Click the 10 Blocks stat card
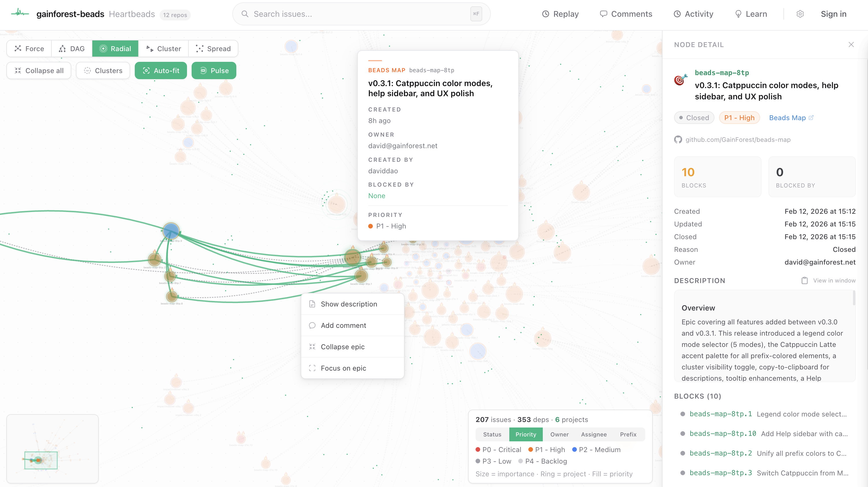Viewport: 868px width, 487px height. point(717,177)
